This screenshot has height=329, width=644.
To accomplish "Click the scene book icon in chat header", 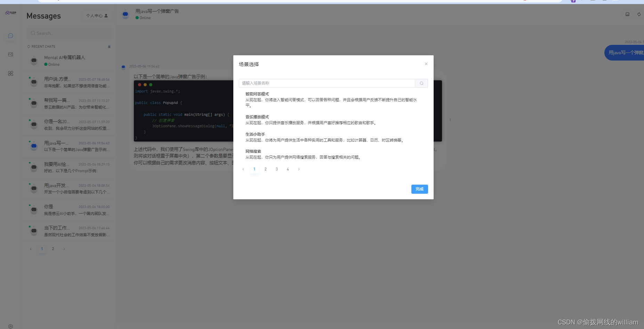I will pyautogui.click(x=627, y=14).
